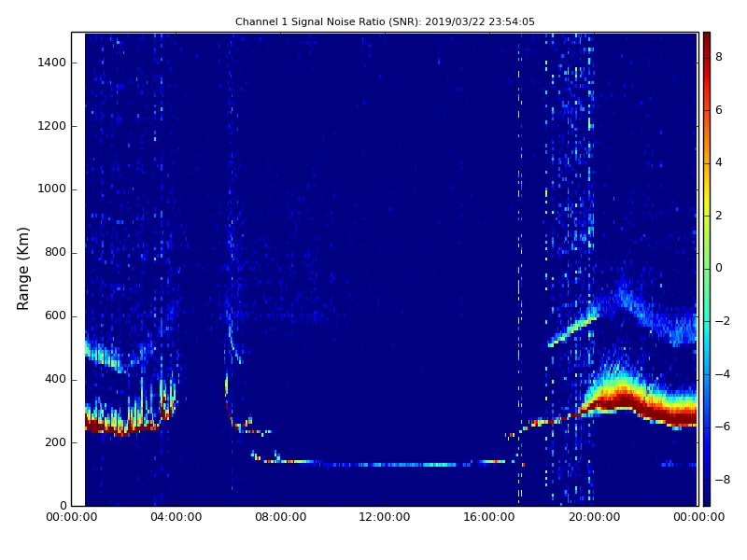Click the thin echo trace at 12:00 near 130 km
747x560 pixels.
[385, 464]
